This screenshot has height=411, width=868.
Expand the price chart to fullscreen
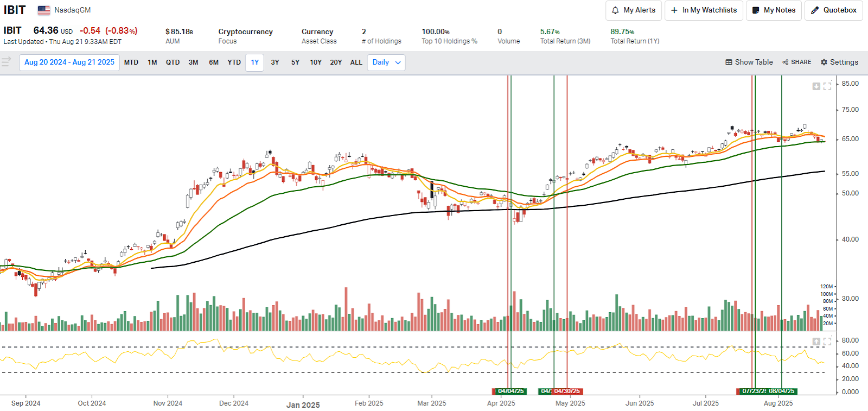[x=827, y=86]
